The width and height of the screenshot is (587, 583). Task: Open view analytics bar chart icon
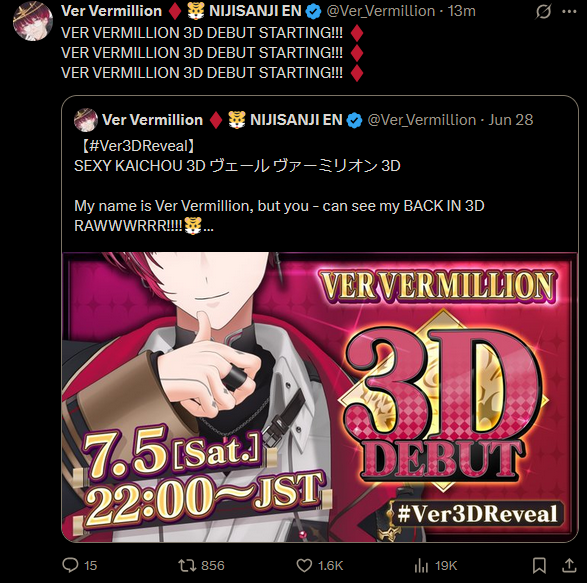point(421,565)
